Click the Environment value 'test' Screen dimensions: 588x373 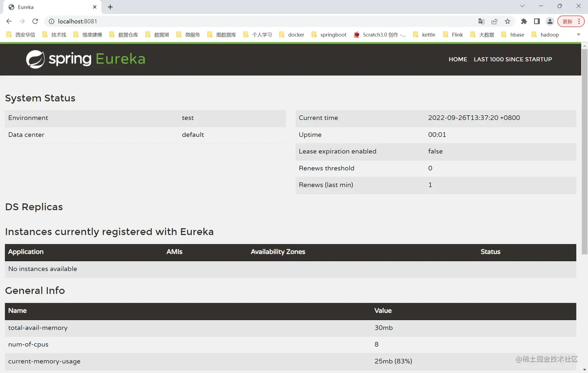pos(188,118)
